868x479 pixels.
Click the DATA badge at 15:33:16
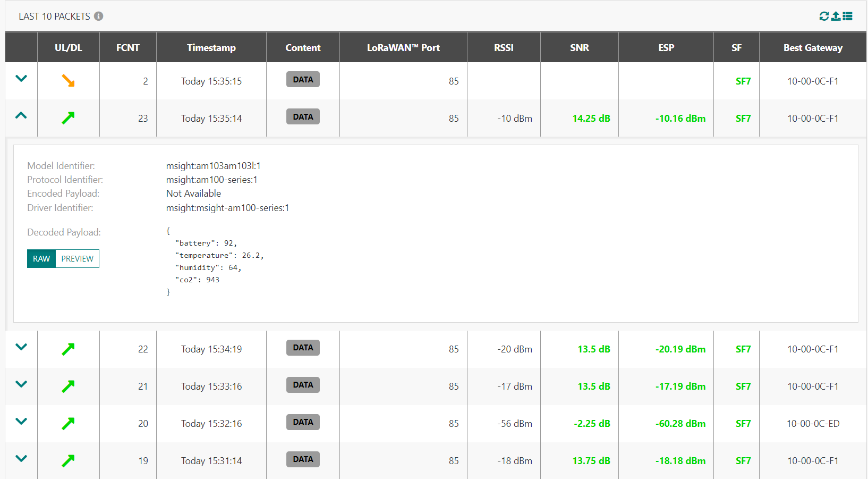point(303,385)
